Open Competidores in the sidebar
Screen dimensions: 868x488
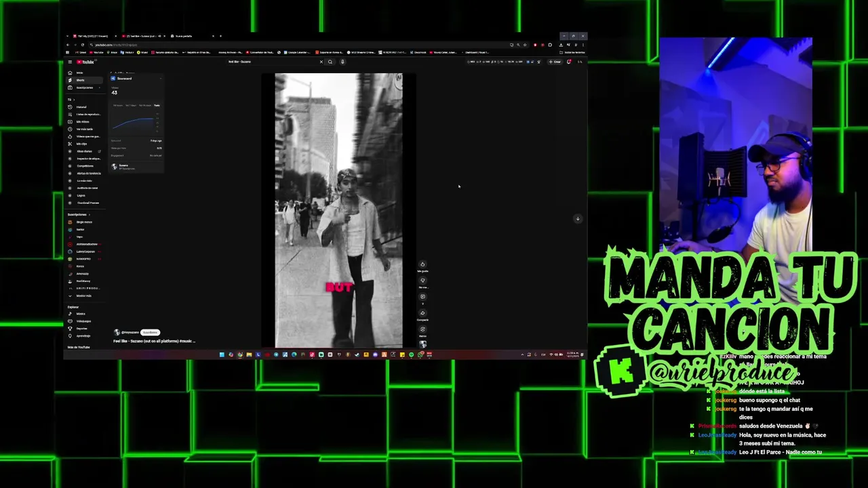coord(84,166)
